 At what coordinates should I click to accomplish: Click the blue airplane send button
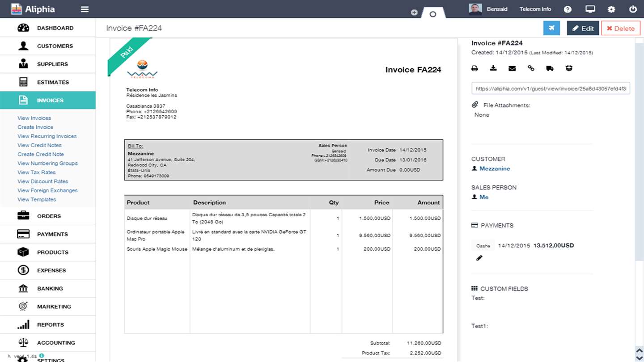coord(551,28)
